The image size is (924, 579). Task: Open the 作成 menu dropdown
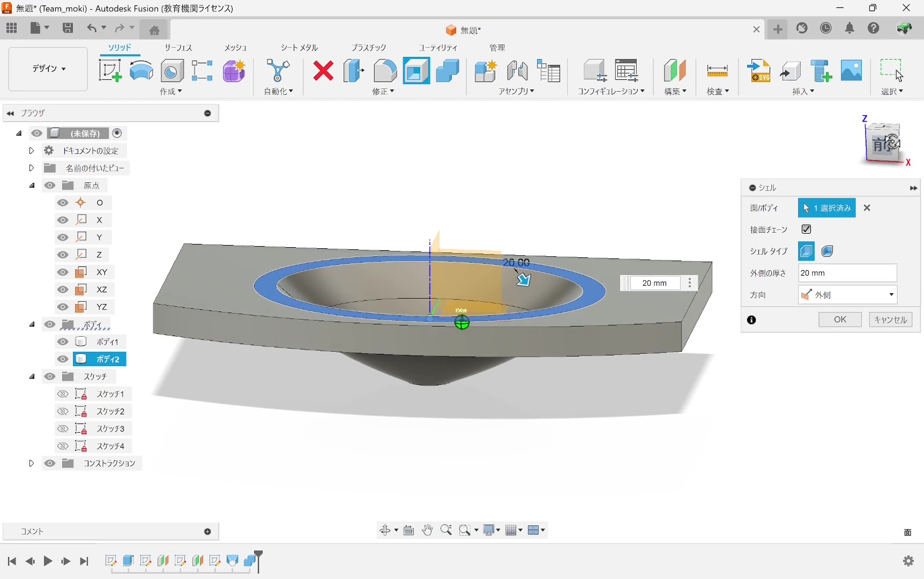pos(171,91)
